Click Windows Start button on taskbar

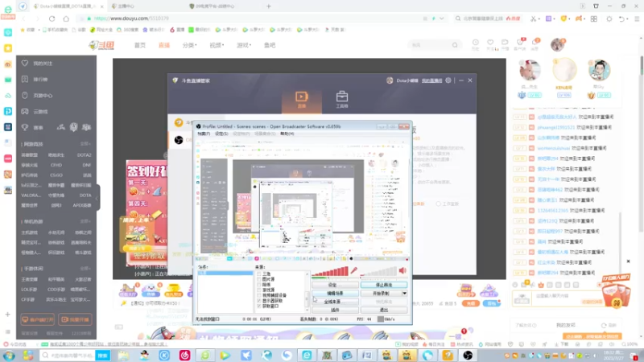click(9, 356)
